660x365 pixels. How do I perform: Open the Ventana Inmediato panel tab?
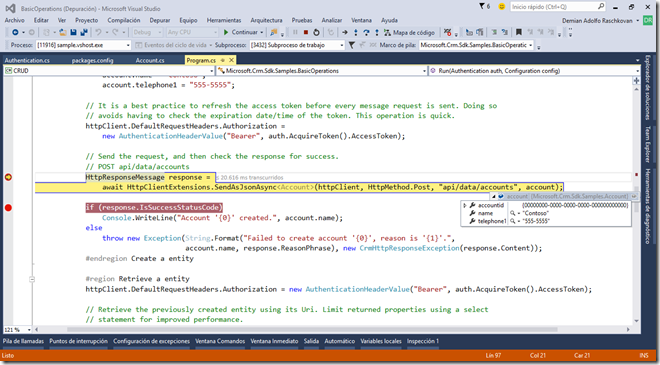coord(274,341)
